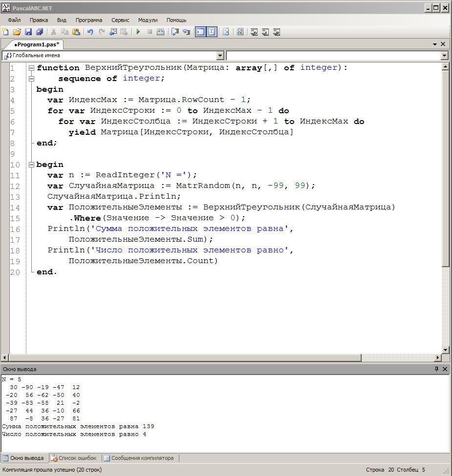This screenshot has width=452, height=476.
Task: Navigate backward icon in toolbar
Action: click(x=113, y=32)
